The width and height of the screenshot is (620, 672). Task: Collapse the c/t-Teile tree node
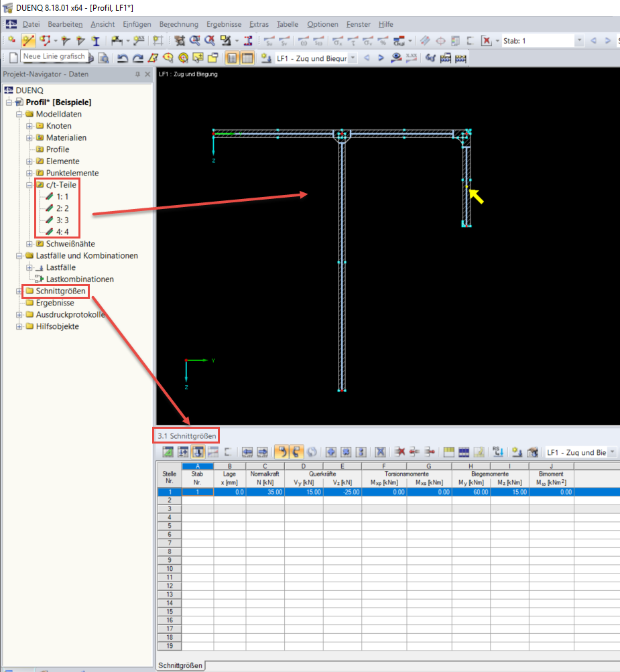(x=29, y=185)
